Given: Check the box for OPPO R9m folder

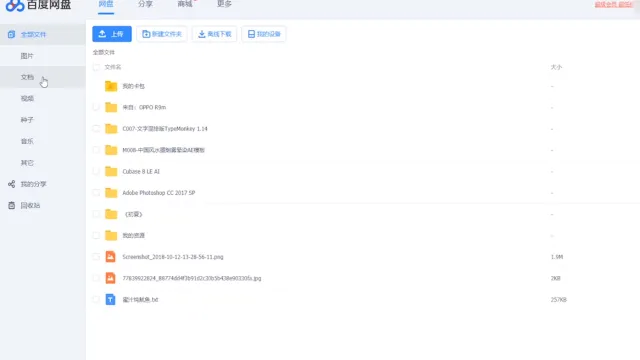Looking at the screenshot, I should [x=96, y=107].
